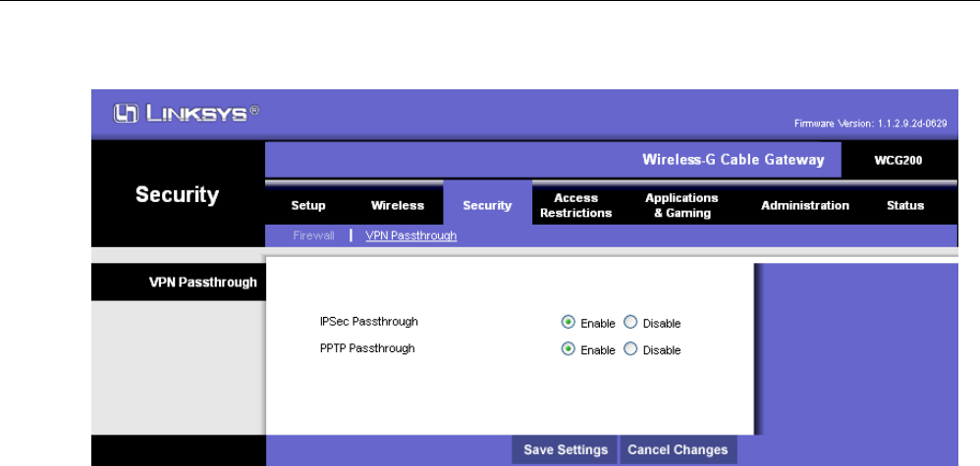Enable PPTP Passthrough
This screenshot has width=980, height=466.
(568, 349)
